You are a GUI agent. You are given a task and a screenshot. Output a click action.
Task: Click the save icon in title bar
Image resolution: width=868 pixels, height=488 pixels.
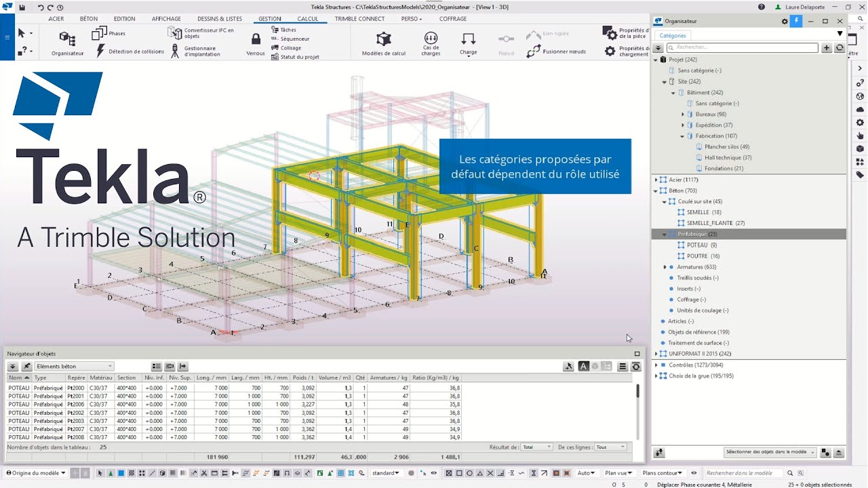22,7
